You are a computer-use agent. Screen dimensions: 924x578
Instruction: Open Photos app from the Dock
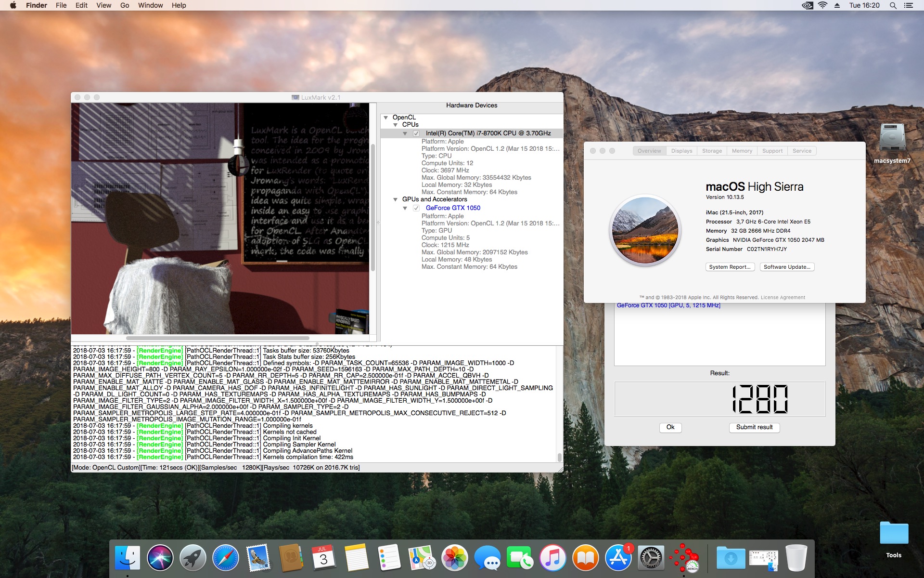click(x=454, y=559)
